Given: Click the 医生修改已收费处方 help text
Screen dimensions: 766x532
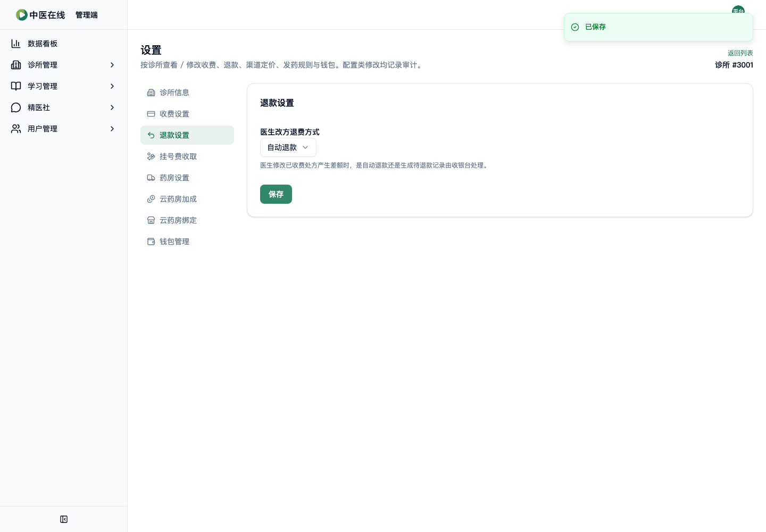Looking at the screenshot, I should 375,165.
